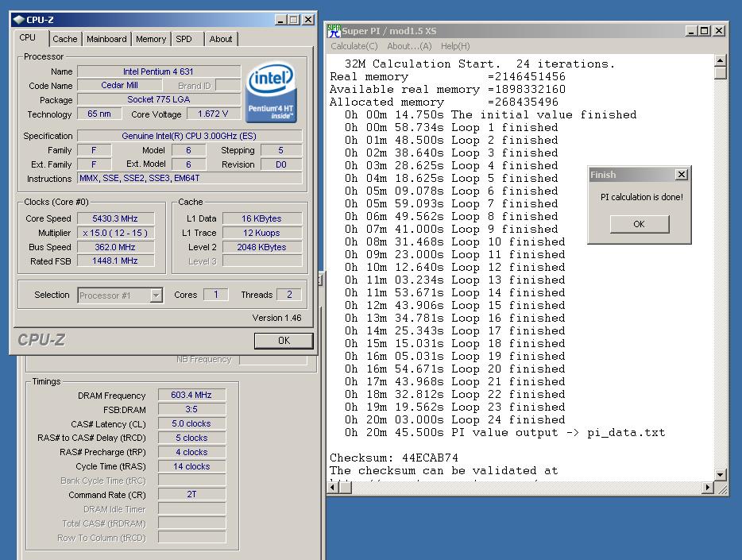Screen dimensions: 742x560
Task: Click the Rated FSB value 1448.1 MHz
Action: 115,261
